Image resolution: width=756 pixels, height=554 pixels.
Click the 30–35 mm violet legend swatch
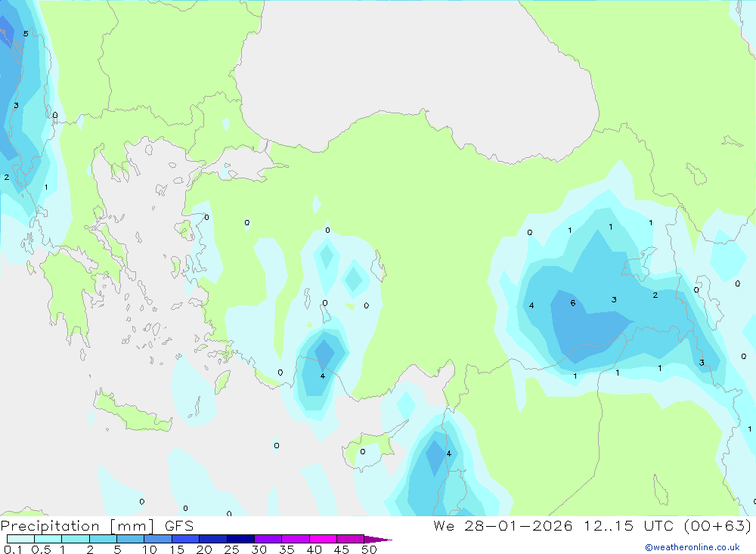click(x=268, y=539)
